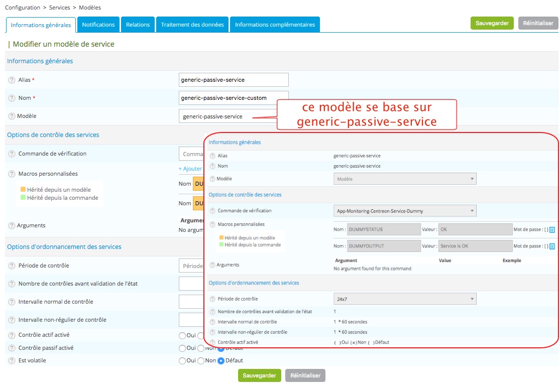Open the 24x7 période de contrôle dropdown
The image size is (560, 392).
405,299
